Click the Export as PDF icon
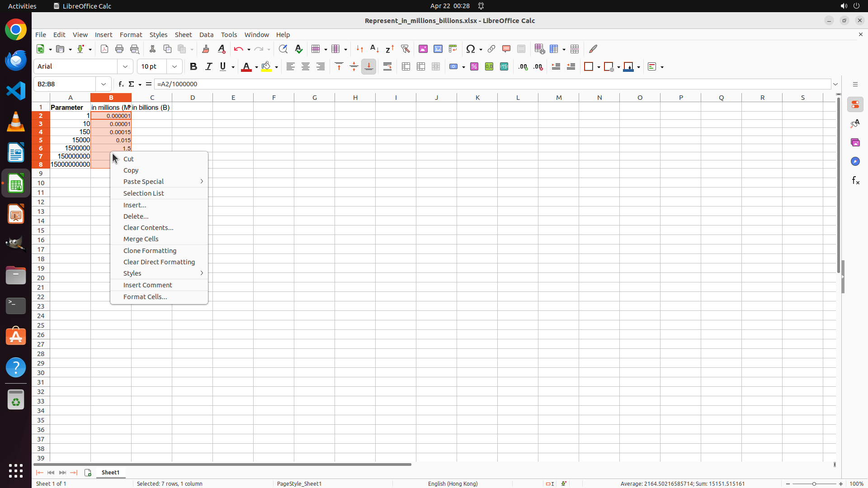Viewport: 868px width, 488px height. [104, 49]
